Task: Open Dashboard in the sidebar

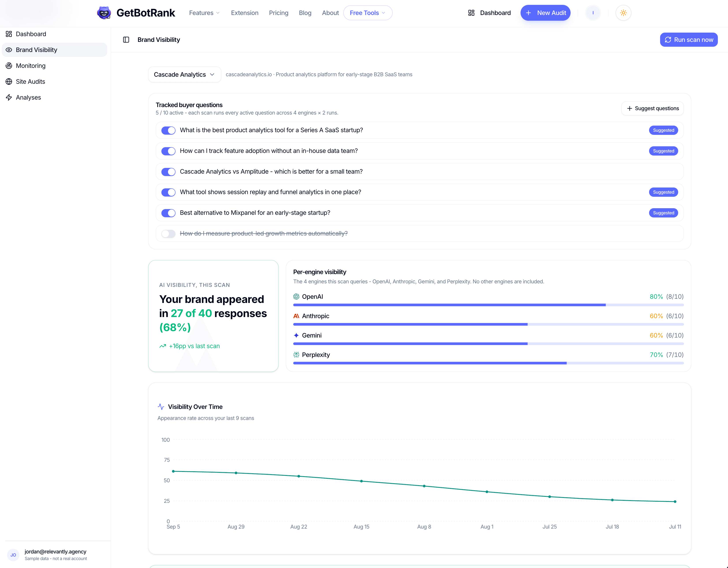Action: pyautogui.click(x=54, y=34)
